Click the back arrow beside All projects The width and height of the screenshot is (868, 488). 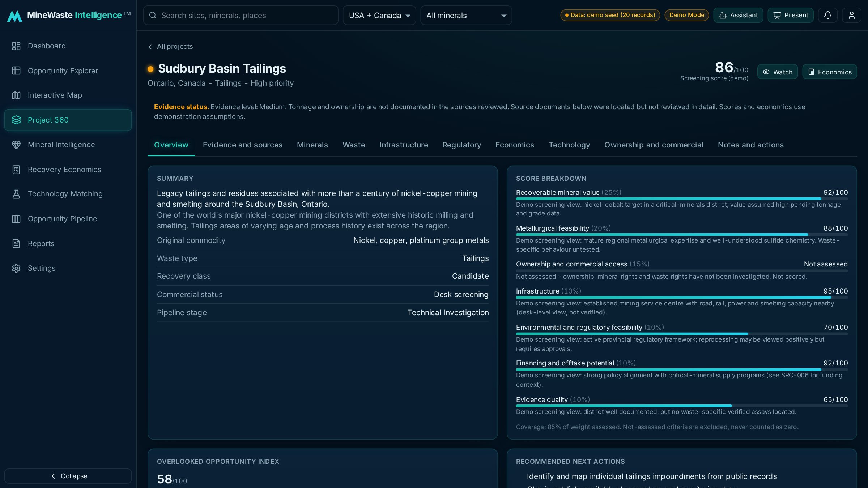pyautogui.click(x=151, y=47)
